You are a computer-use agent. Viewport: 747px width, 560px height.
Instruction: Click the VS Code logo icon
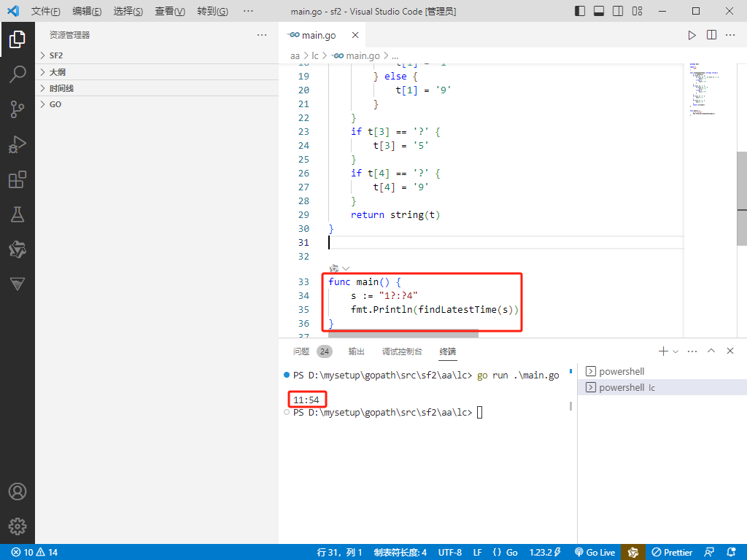[13, 11]
